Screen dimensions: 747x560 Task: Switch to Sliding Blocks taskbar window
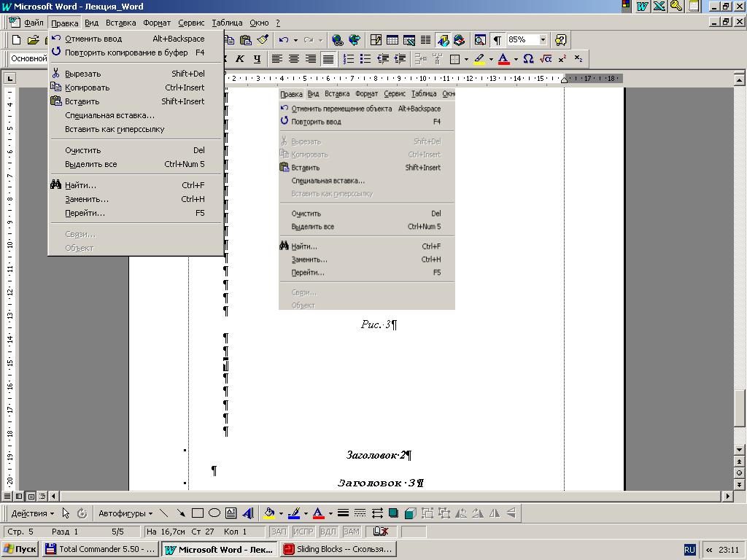coord(338,549)
